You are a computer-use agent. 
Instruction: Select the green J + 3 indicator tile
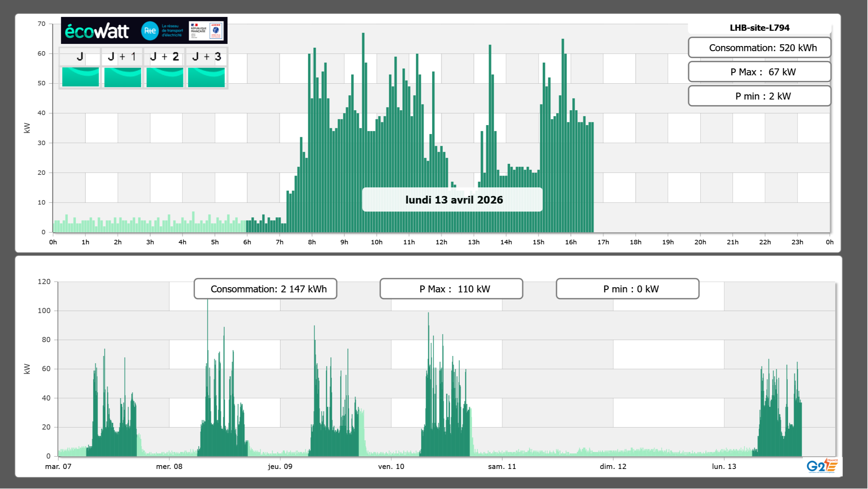206,77
